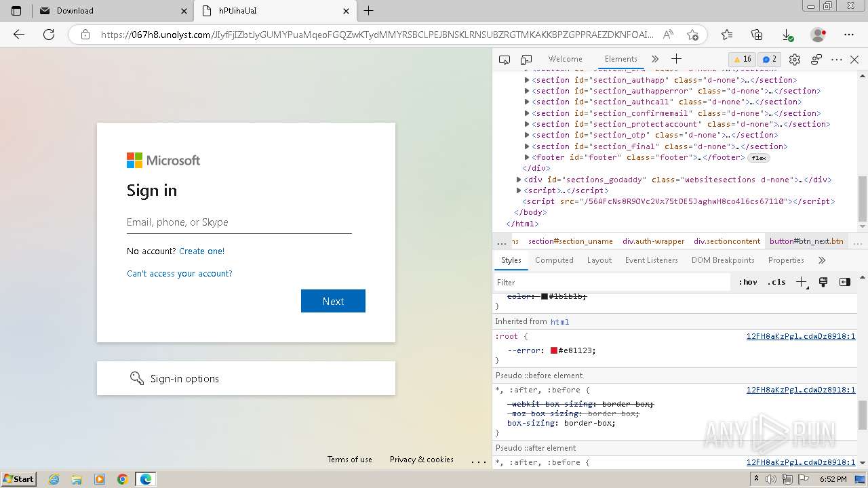Viewport: 868px width, 488px height.
Task: Open the Event Listeners tab
Action: 652,260
